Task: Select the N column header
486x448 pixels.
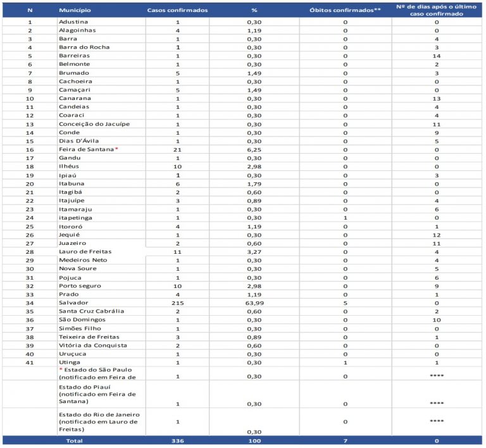Action: tap(30, 11)
